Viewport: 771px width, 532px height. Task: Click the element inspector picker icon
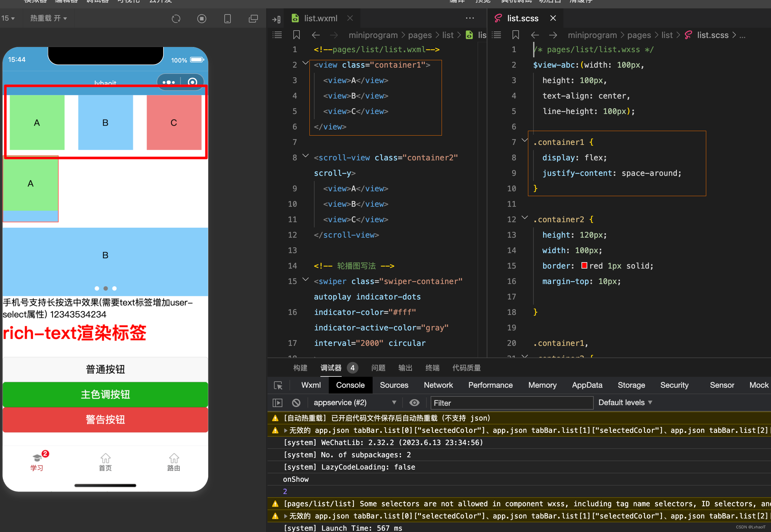point(278,385)
